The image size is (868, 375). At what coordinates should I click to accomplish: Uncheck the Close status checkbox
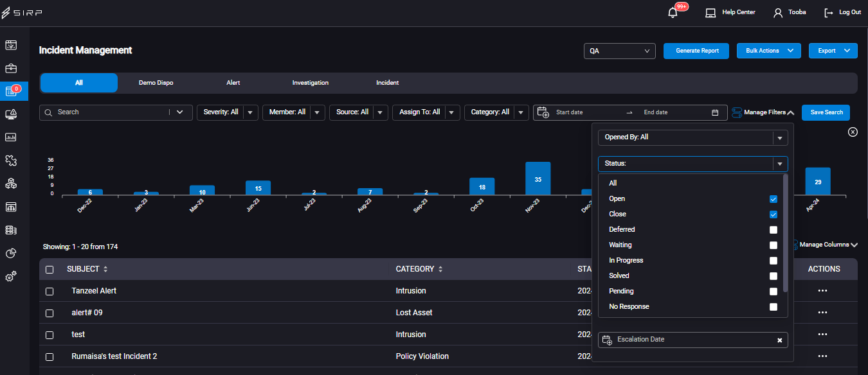[773, 214]
